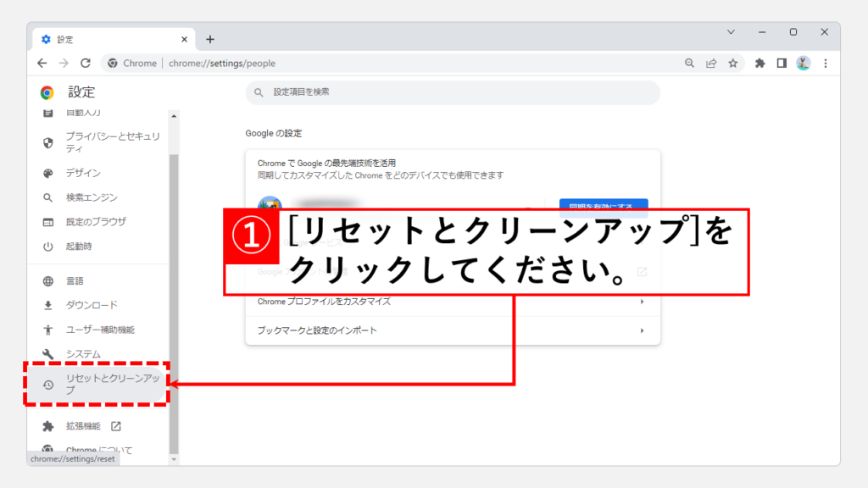This screenshot has width=868, height=488.
Task: Click the puzzle icon beside 拡張機能
Action: point(48,426)
